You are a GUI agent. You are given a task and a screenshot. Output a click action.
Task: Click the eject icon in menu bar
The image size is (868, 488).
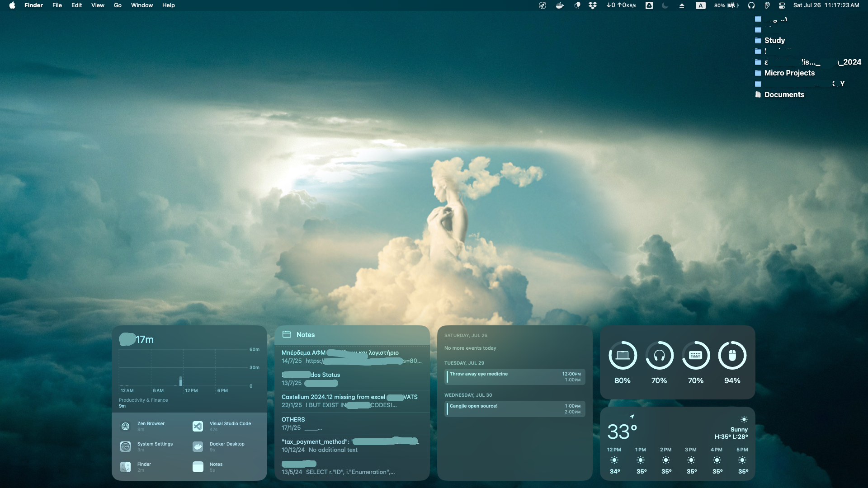[x=682, y=5]
